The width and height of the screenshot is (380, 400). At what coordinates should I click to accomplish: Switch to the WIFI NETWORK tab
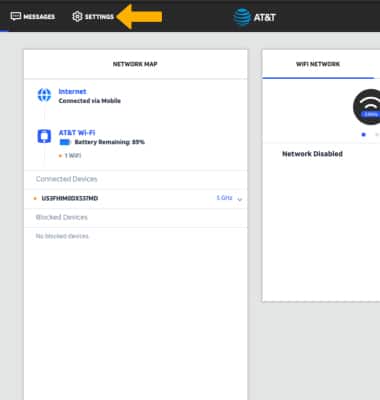tap(318, 64)
